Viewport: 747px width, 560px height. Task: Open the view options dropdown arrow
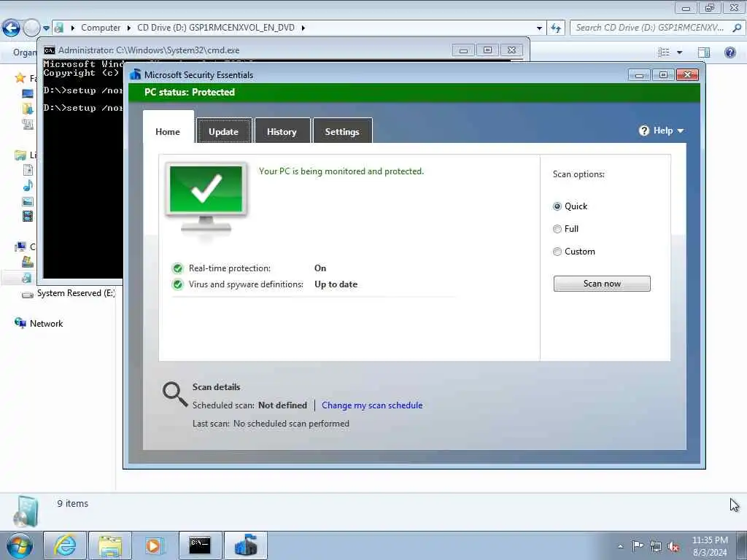coord(679,52)
